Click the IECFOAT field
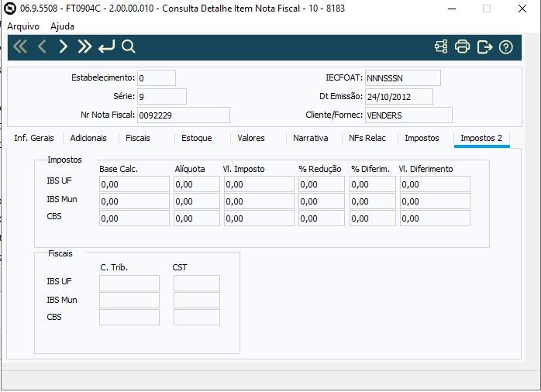This screenshot has height=392, width=541. 402,78
